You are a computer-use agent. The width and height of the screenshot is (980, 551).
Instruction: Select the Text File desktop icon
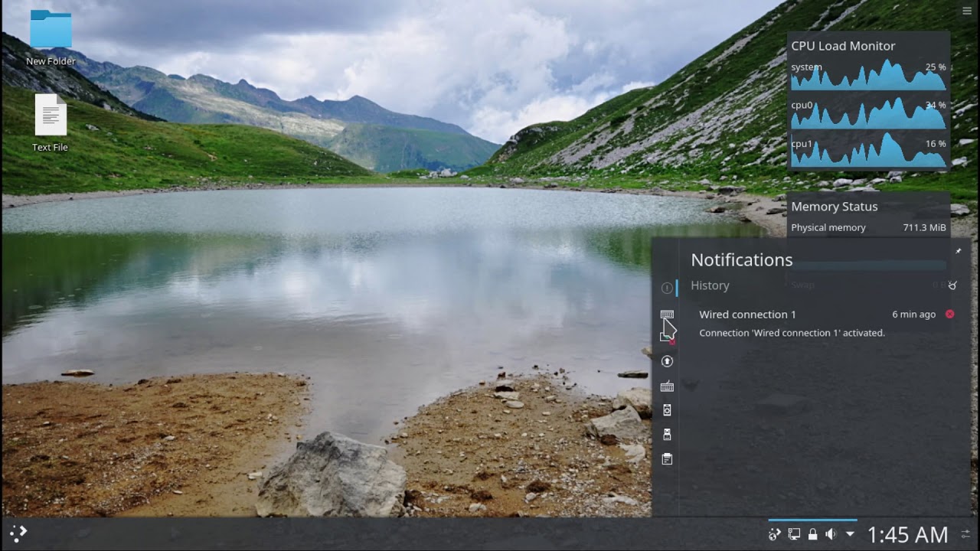[51, 122]
